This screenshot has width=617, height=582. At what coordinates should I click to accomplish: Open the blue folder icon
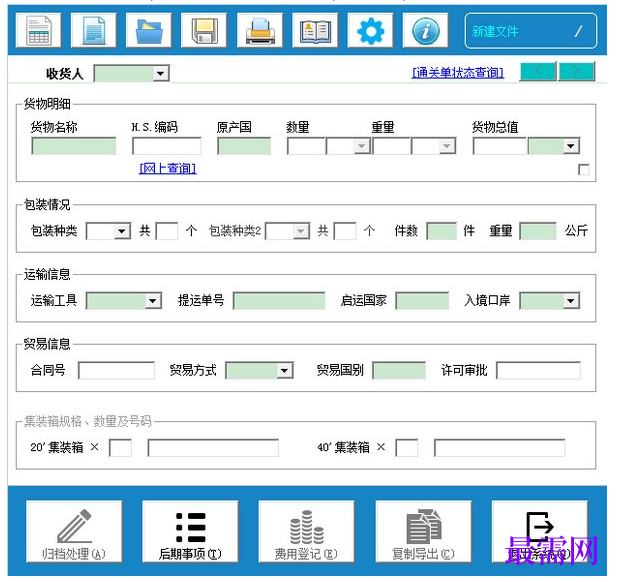(149, 31)
